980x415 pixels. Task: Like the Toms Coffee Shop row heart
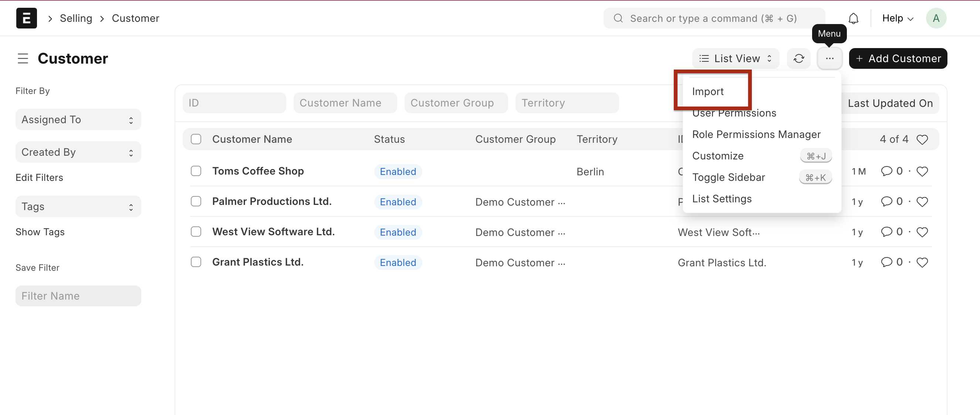pyautogui.click(x=922, y=172)
